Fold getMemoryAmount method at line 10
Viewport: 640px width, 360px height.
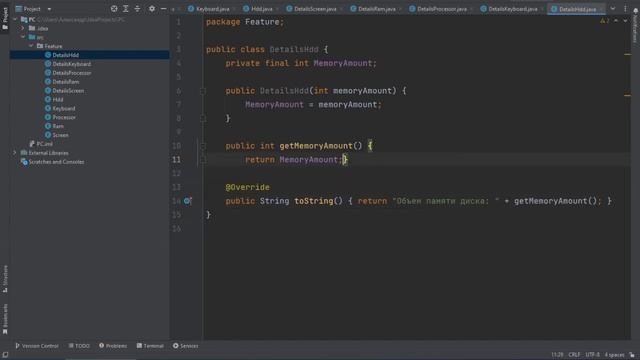pos(203,146)
